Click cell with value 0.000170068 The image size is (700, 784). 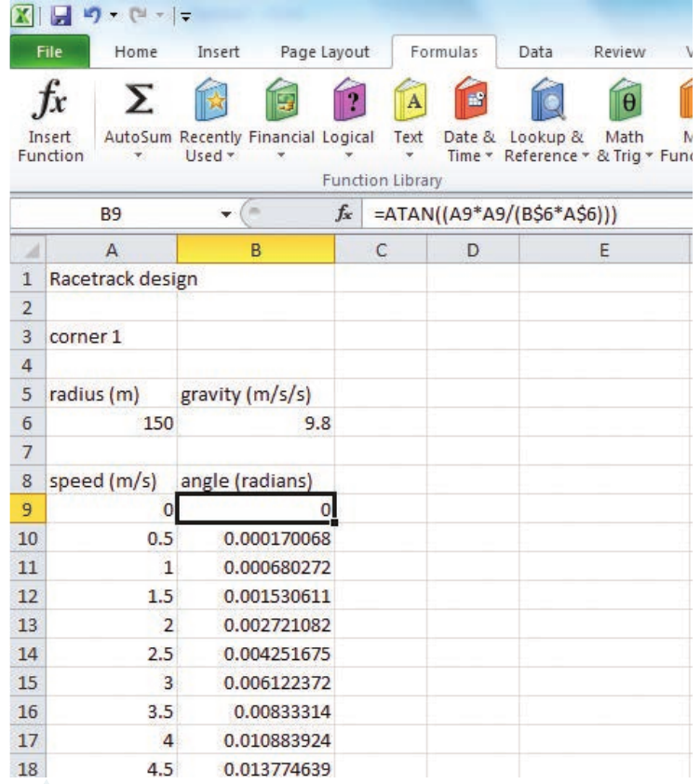pyautogui.click(x=255, y=538)
